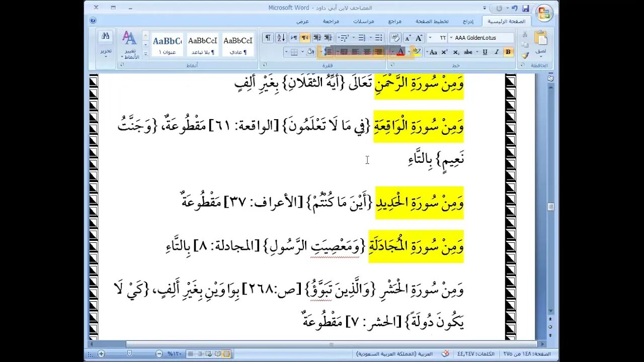Click the Copy icon in Clipboard group
This screenshot has width=644, height=362.
point(525,45)
